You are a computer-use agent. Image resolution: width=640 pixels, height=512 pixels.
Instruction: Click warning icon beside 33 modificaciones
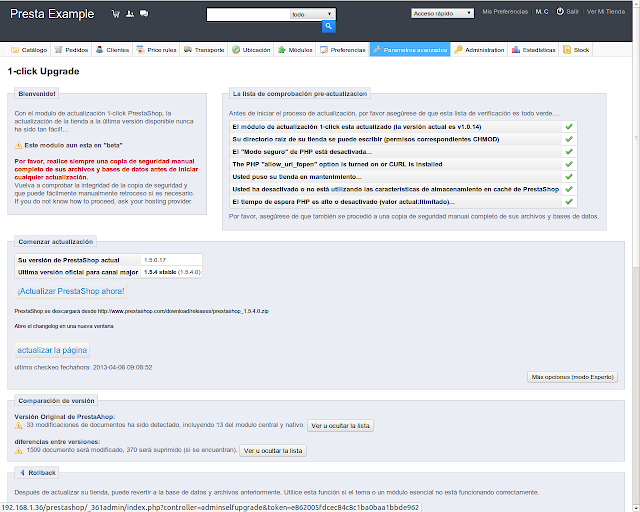[x=18, y=425]
